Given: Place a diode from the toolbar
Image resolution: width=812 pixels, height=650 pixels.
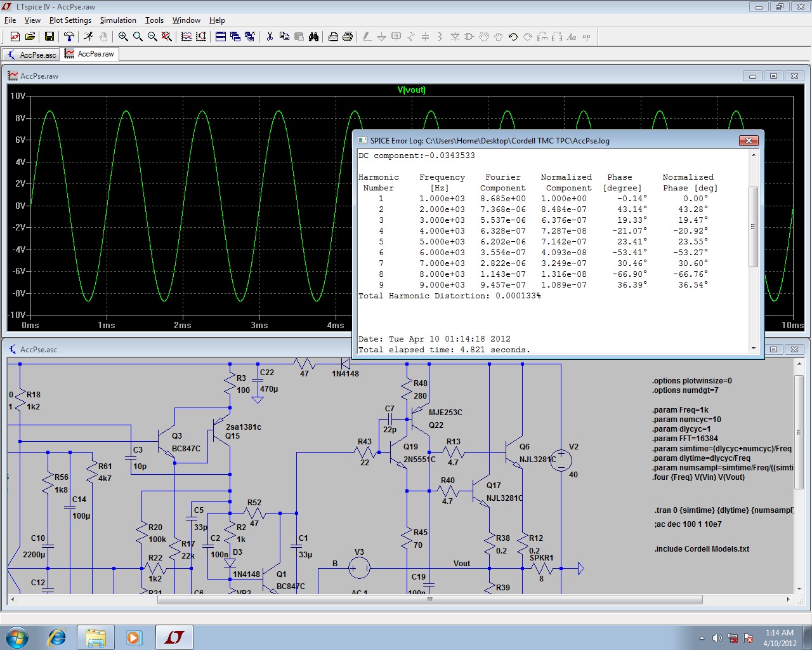Looking at the screenshot, I should [455, 37].
